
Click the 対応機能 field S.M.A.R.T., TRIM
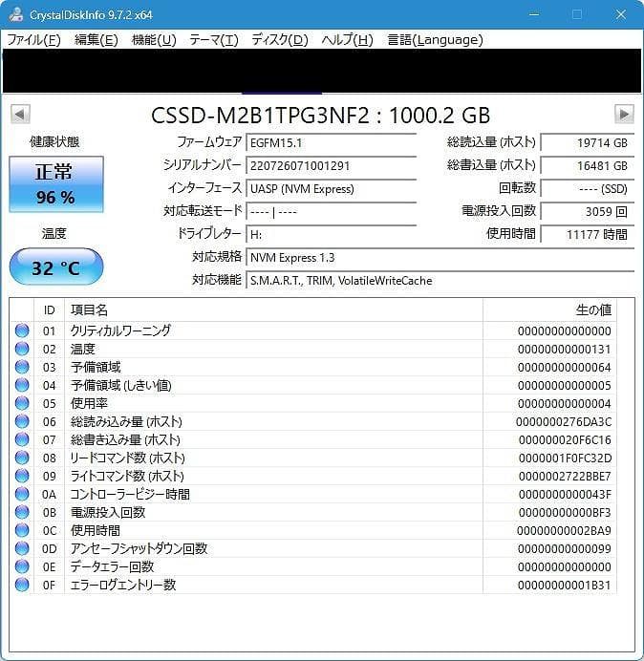coord(440,280)
